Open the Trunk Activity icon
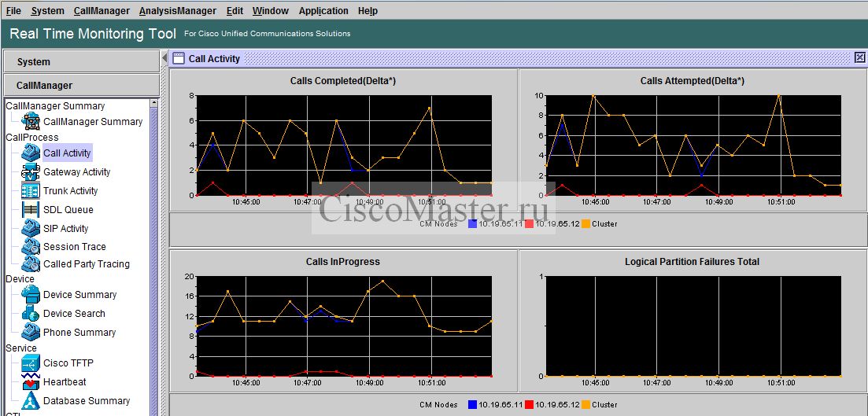Screen dimensions: 868x416 point(31,191)
